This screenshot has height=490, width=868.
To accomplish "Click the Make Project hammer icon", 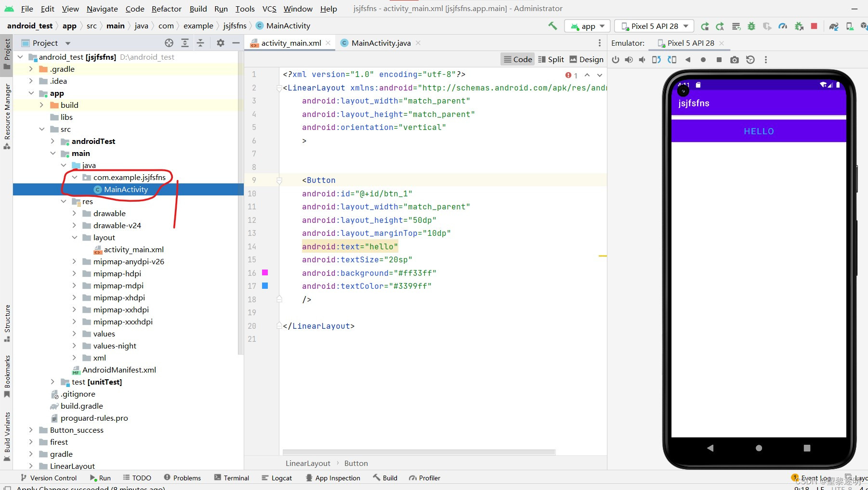I will click(x=552, y=26).
